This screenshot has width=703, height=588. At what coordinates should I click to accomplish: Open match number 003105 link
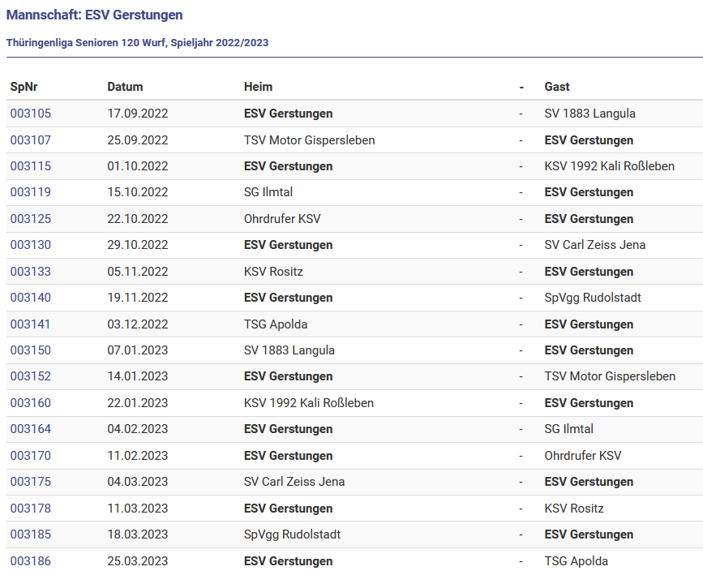31,114
